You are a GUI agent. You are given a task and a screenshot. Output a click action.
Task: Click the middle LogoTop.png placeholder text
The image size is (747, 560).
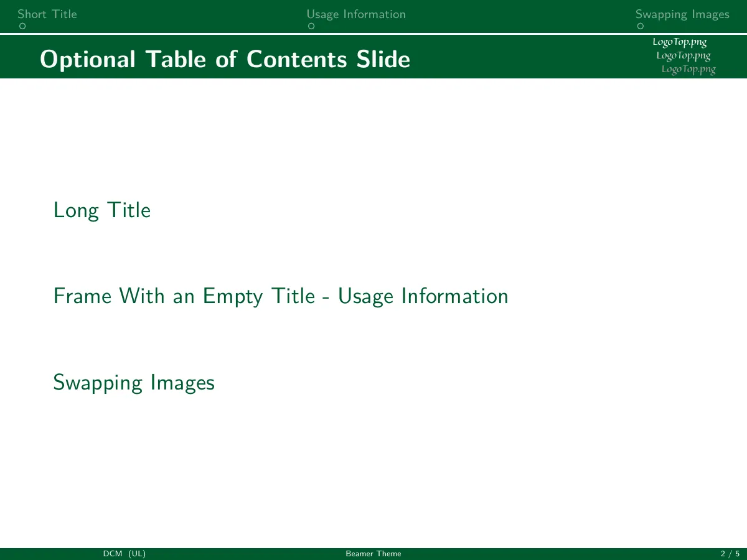[684, 55]
